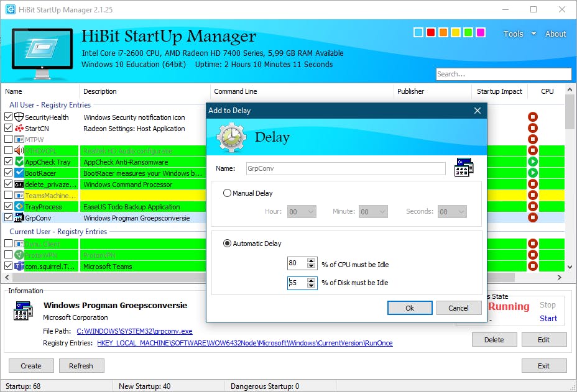Screen dimensions: 577x392
Task: Click the GrpConv entry icon in list
Action: [19, 217]
